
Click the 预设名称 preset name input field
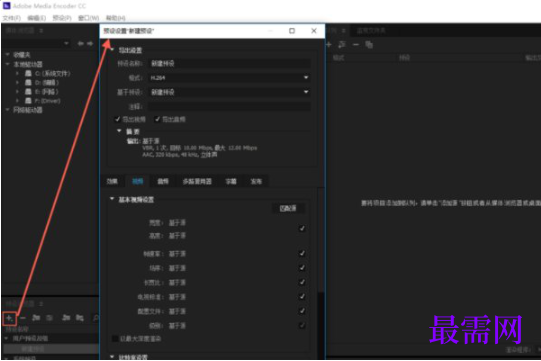pyautogui.click(x=229, y=64)
